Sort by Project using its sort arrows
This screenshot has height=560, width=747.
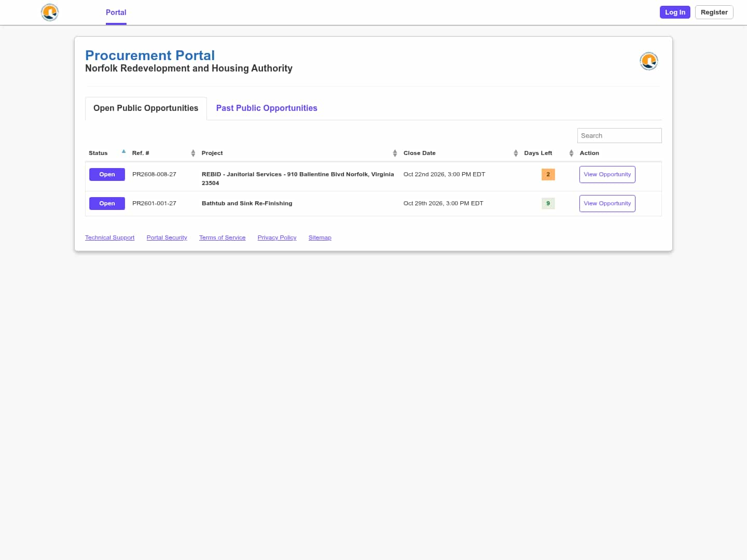tap(395, 153)
